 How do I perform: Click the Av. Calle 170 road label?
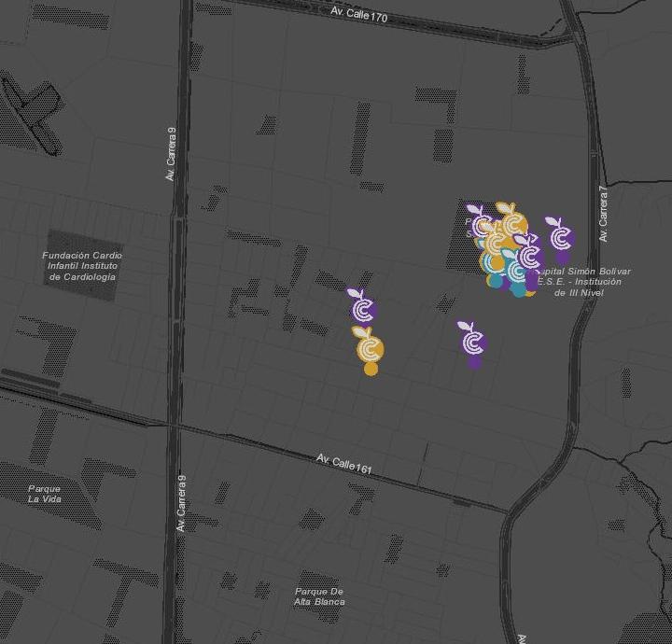(x=358, y=14)
